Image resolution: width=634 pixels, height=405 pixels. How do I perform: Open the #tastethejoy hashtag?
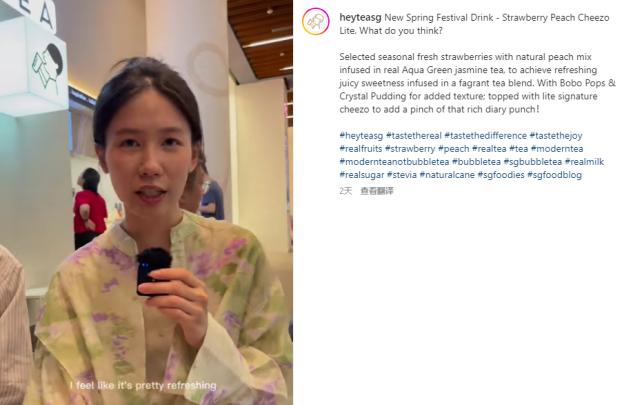click(x=556, y=136)
